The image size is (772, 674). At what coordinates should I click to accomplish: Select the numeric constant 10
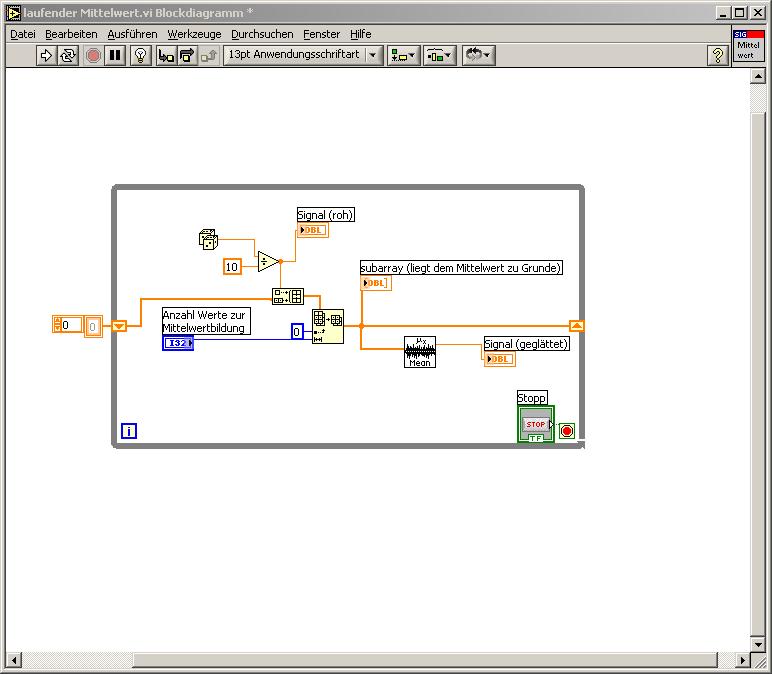tap(232, 267)
